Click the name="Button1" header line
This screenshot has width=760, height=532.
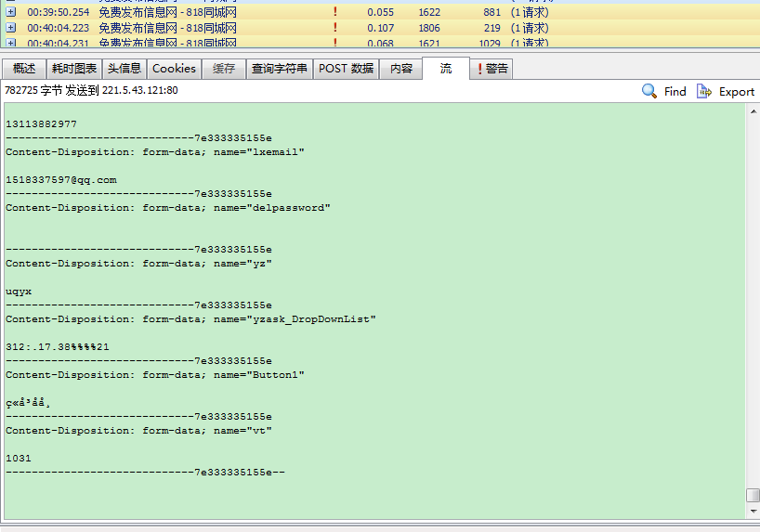(x=154, y=375)
